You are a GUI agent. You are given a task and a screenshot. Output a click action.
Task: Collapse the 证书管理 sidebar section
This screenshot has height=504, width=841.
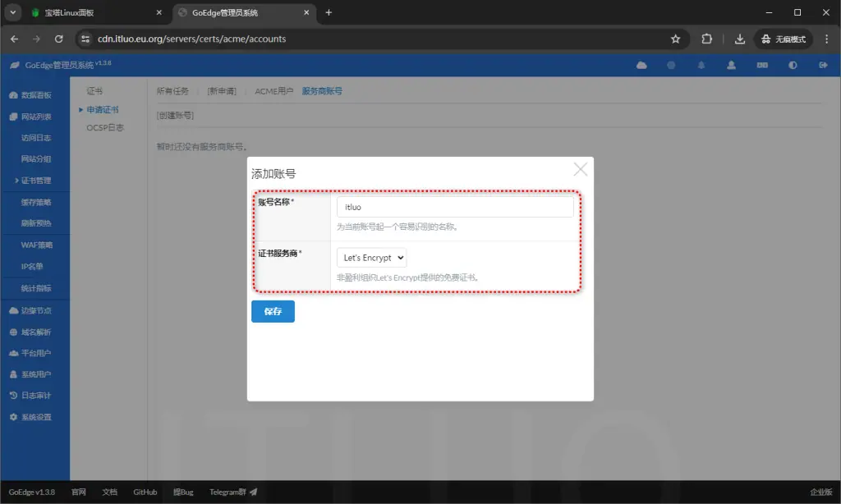(x=31, y=181)
